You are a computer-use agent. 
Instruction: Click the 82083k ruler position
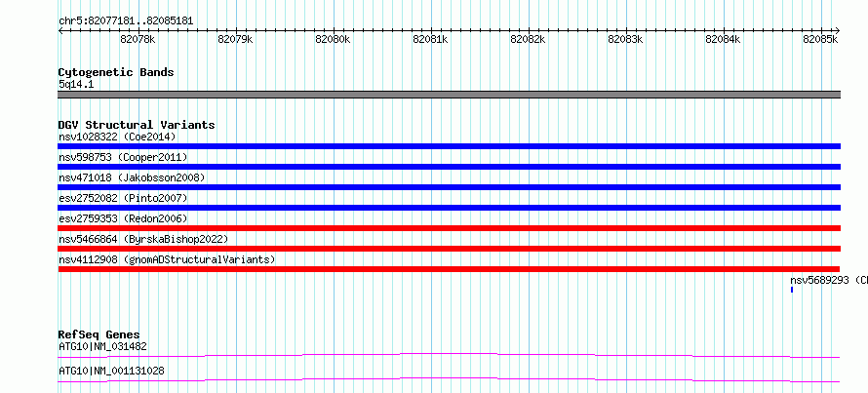[625, 40]
